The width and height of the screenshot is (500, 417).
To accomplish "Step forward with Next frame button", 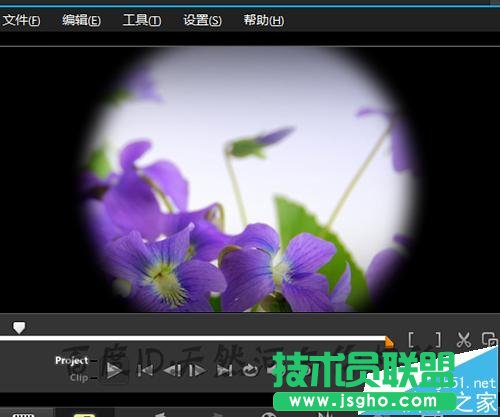I will coord(197,370).
